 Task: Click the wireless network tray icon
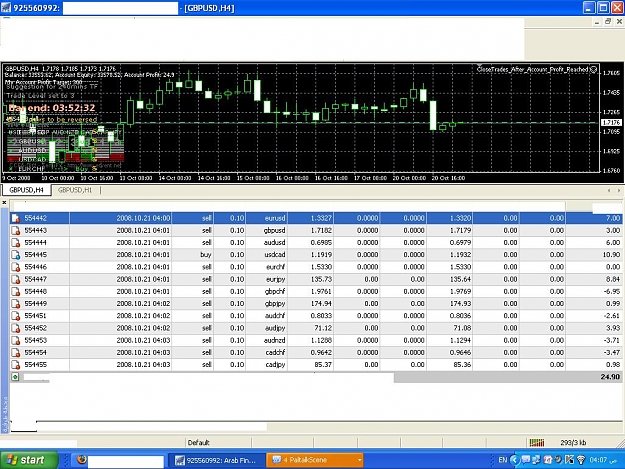pyautogui.click(x=581, y=460)
